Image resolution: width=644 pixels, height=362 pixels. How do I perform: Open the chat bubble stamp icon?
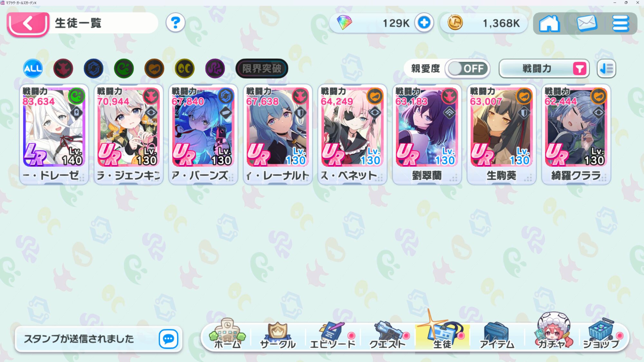[168, 339]
